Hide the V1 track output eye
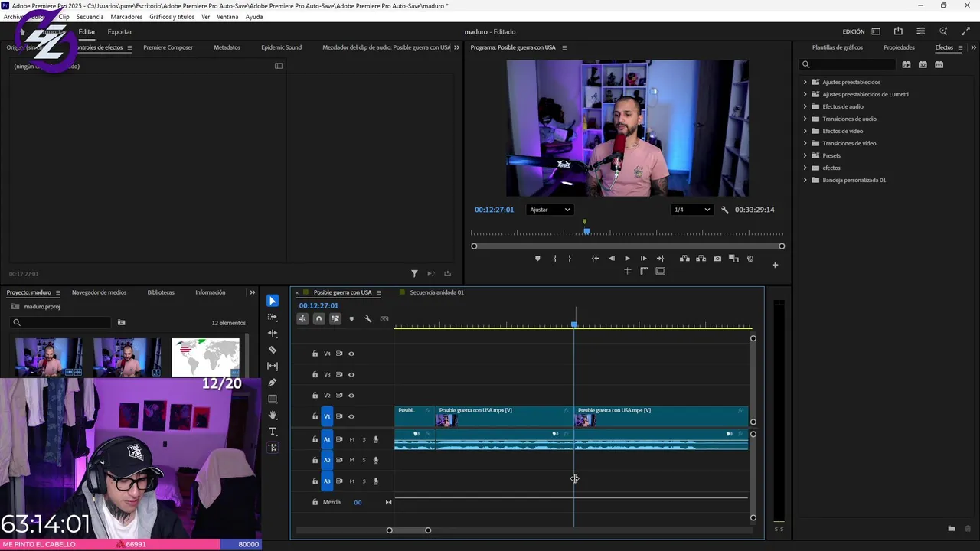Image resolution: width=980 pixels, height=551 pixels. coord(351,416)
